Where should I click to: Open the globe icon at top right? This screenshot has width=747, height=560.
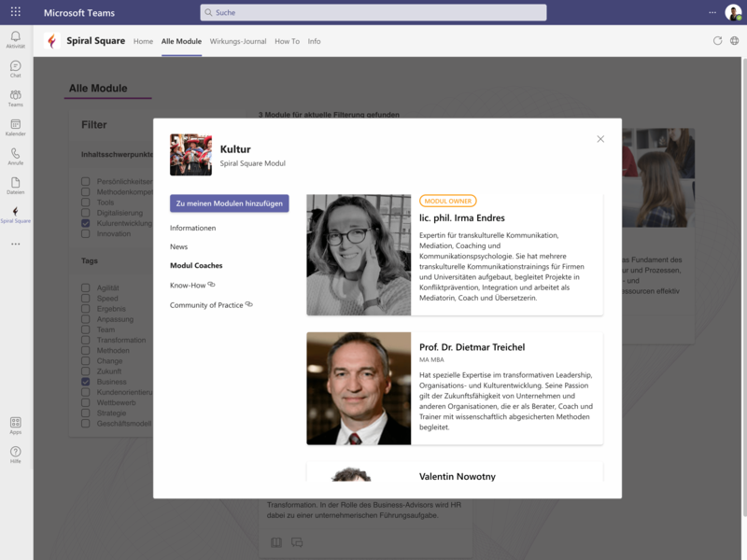735,41
